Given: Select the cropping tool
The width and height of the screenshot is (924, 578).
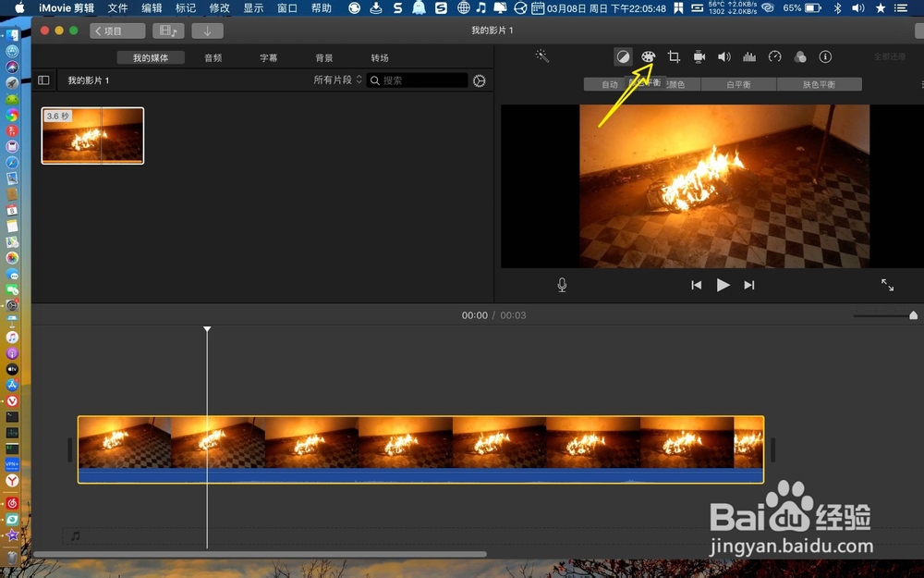Looking at the screenshot, I should pyautogui.click(x=674, y=56).
